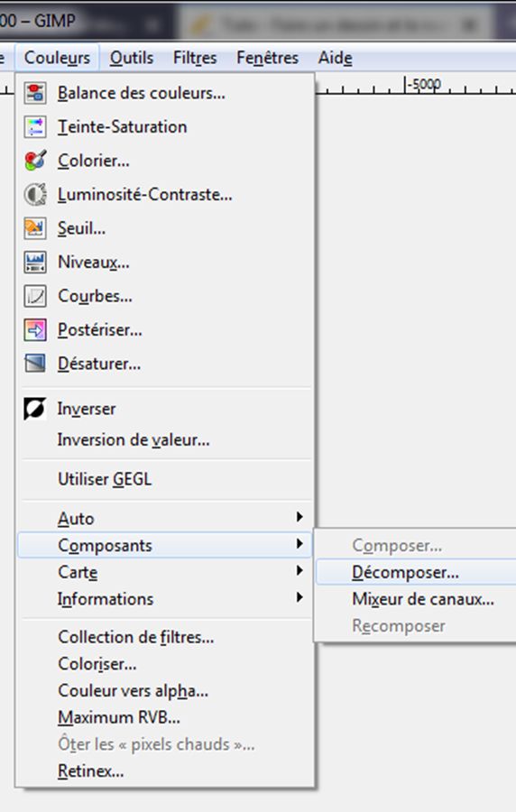Image resolution: width=516 pixels, height=812 pixels.
Task: Expand the Carte submenu
Action: (164, 572)
